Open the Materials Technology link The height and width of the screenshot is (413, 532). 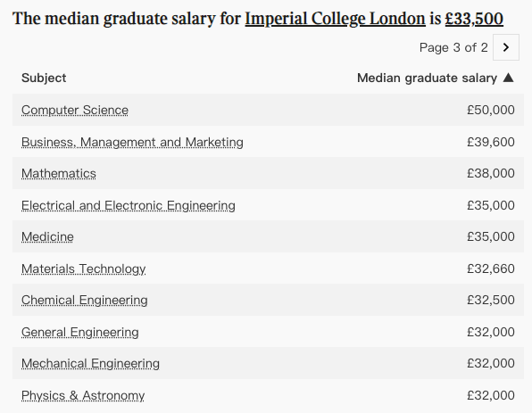[x=84, y=268]
